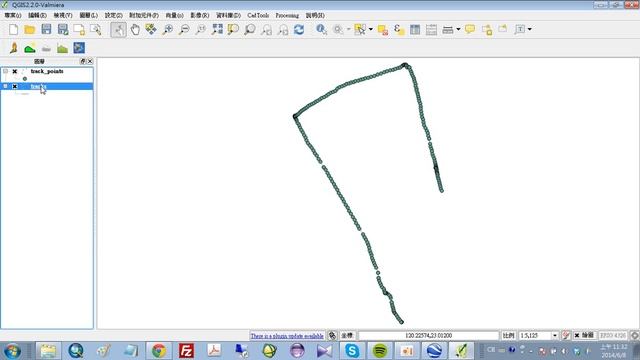640x360 pixels.
Task: Click the terrain profile plugin icon
Action: point(62,48)
